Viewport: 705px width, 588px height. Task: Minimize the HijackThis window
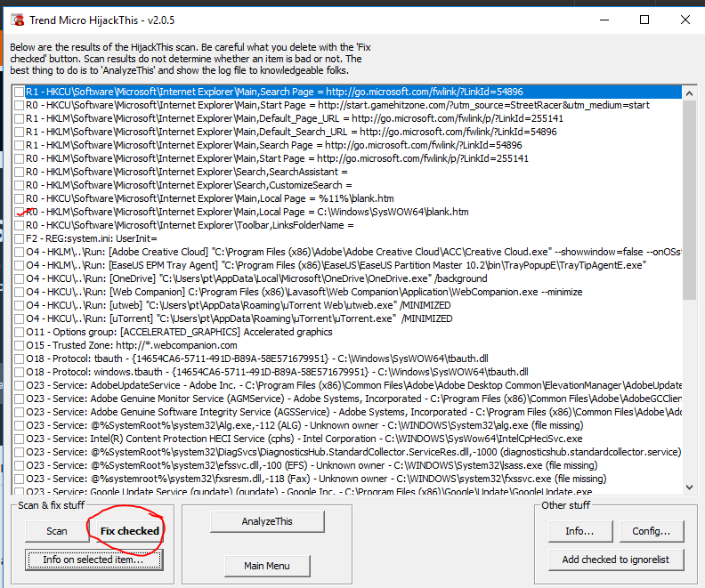pyautogui.click(x=604, y=20)
